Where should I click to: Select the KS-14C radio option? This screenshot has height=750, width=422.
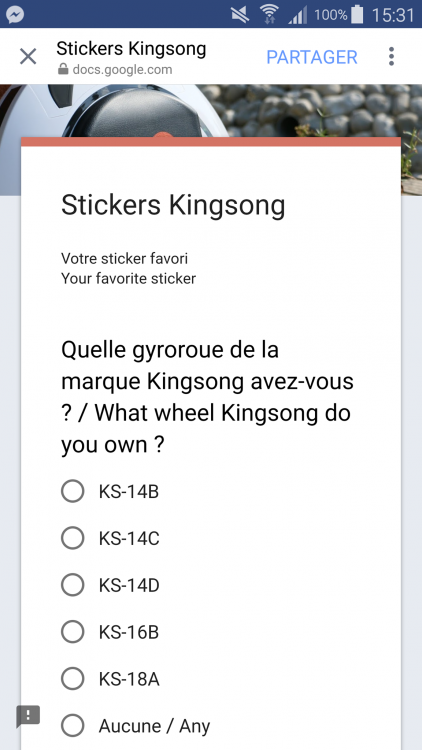(73, 538)
